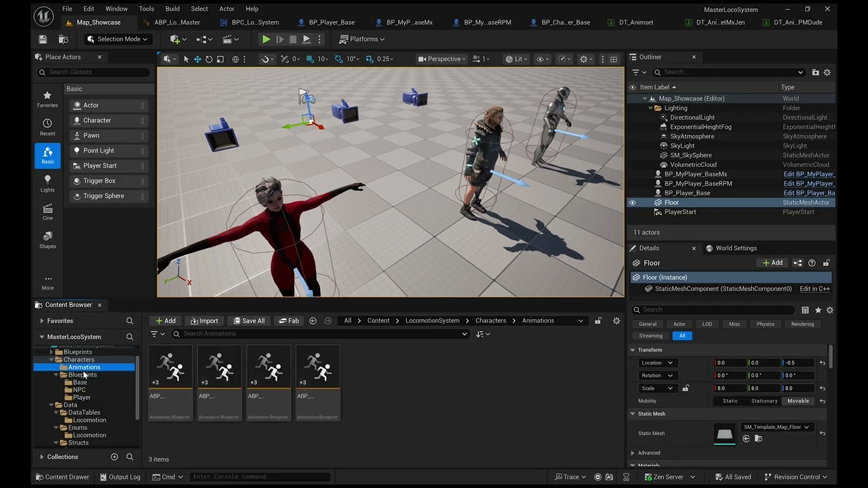Click the console command input field
868x488 pixels.
pos(260,477)
